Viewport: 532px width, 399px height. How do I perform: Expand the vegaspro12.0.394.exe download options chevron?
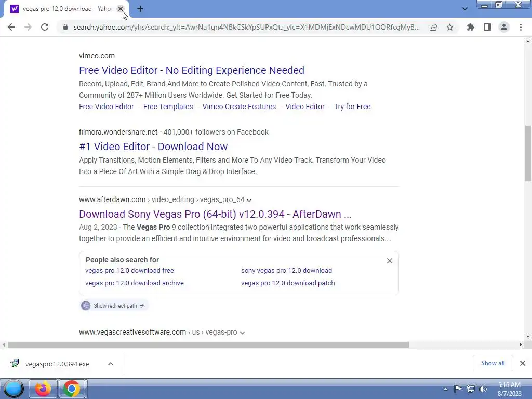pyautogui.click(x=111, y=364)
